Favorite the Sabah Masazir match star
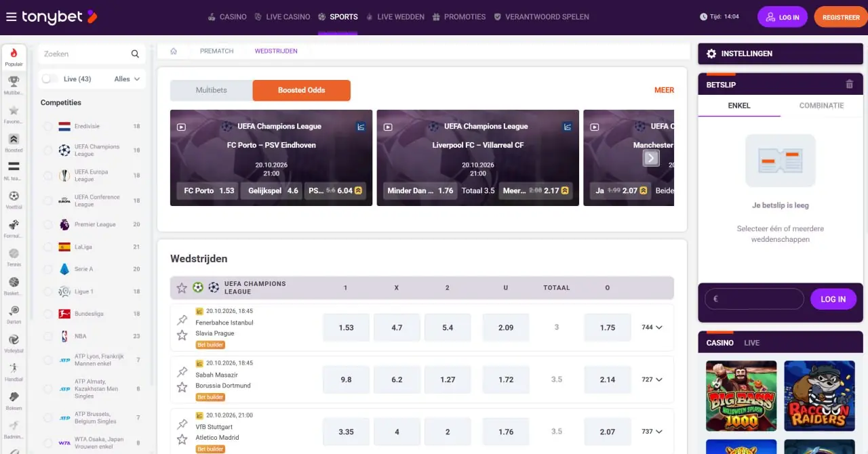 [x=182, y=388]
